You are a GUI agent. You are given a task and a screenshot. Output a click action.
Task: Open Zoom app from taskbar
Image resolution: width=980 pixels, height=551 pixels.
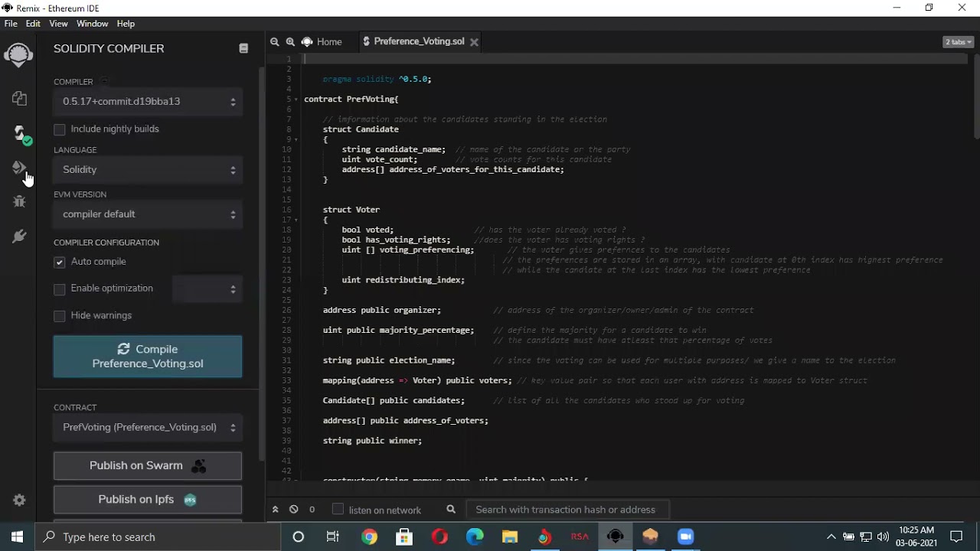[x=685, y=536]
